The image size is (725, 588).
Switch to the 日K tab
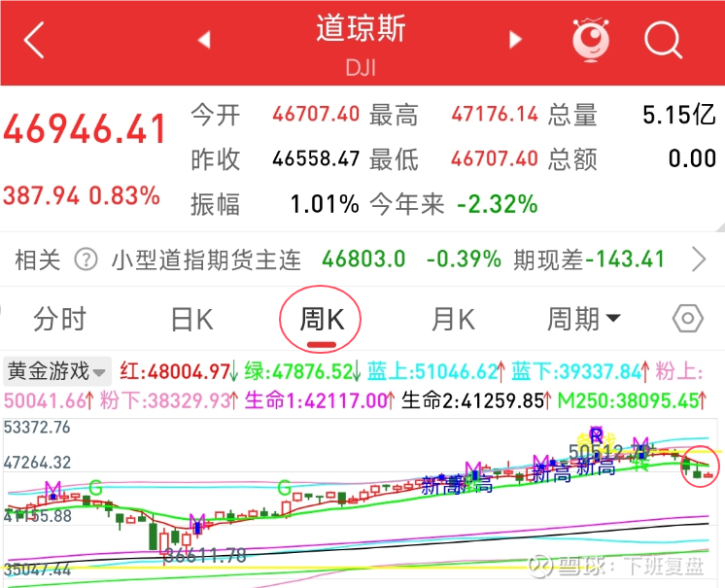191,319
